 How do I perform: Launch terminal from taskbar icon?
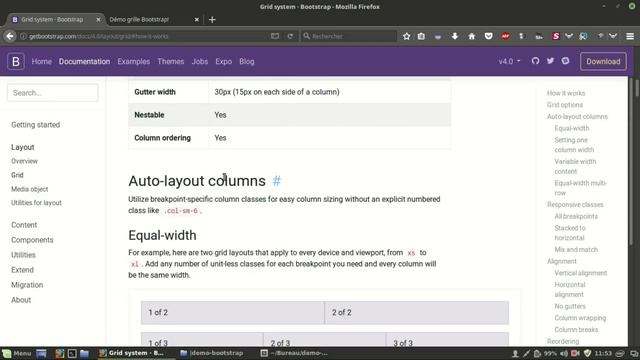72,353
